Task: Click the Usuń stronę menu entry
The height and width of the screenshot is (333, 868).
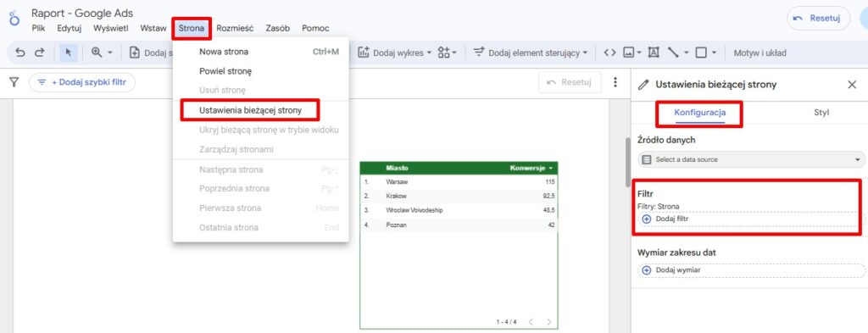Action: click(x=261, y=90)
